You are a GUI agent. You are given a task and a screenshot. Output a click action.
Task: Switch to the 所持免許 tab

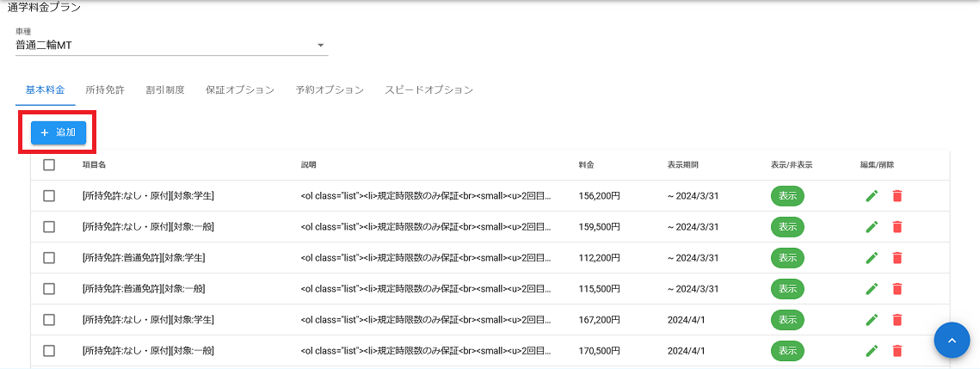[x=105, y=89]
